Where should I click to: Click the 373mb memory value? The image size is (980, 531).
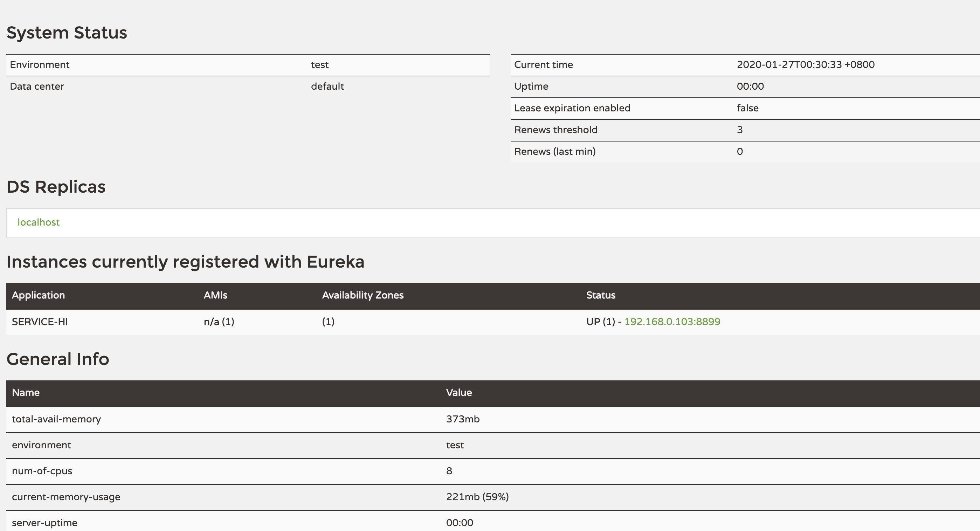click(x=463, y=419)
